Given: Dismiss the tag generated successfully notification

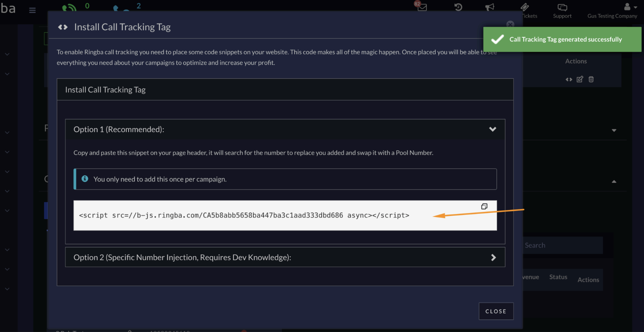Looking at the screenshot, I should tap(562, 39).
